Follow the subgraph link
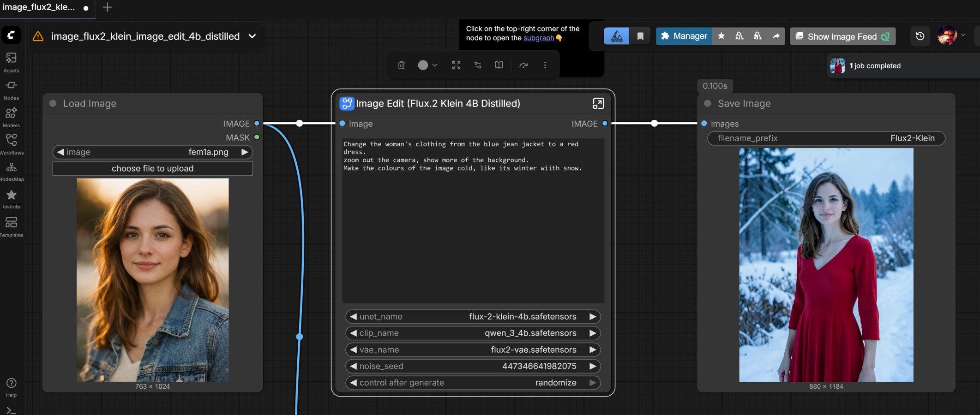The height and width of the screenshot is (415, 980). click(538, 38)
